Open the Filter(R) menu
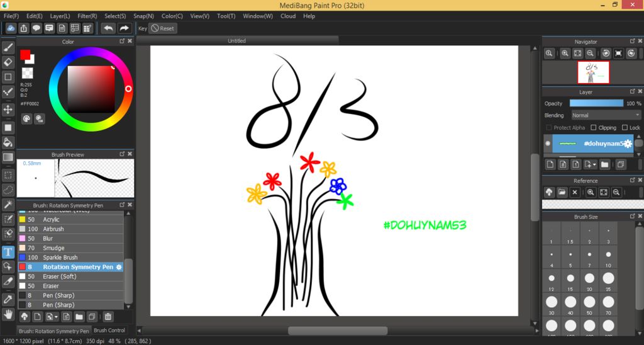 (x=87, y=16)
